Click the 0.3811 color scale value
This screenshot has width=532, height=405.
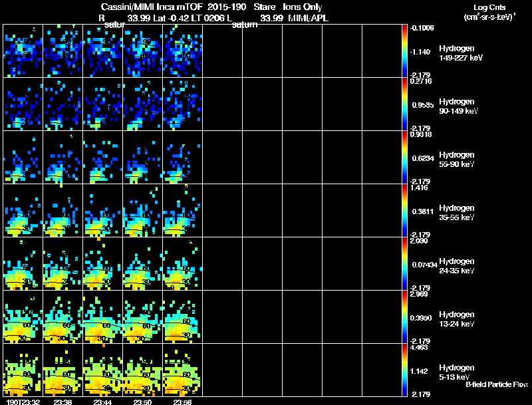coord(423,211)
